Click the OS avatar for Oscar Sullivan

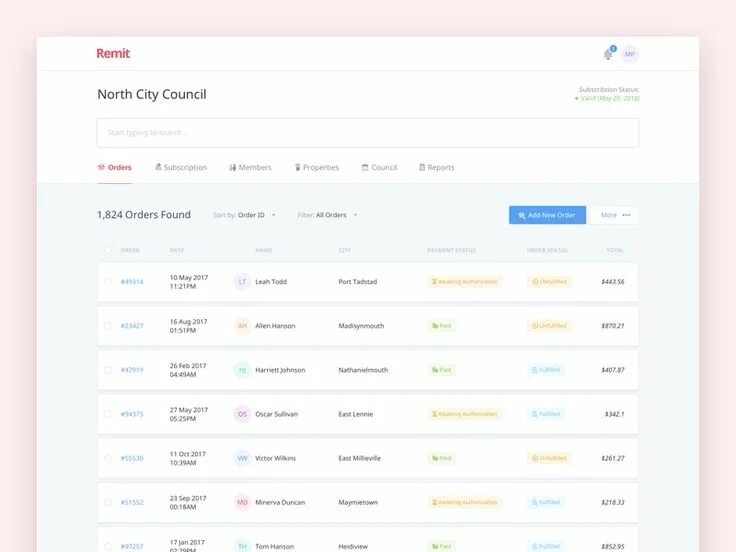[x=242, y=414]
